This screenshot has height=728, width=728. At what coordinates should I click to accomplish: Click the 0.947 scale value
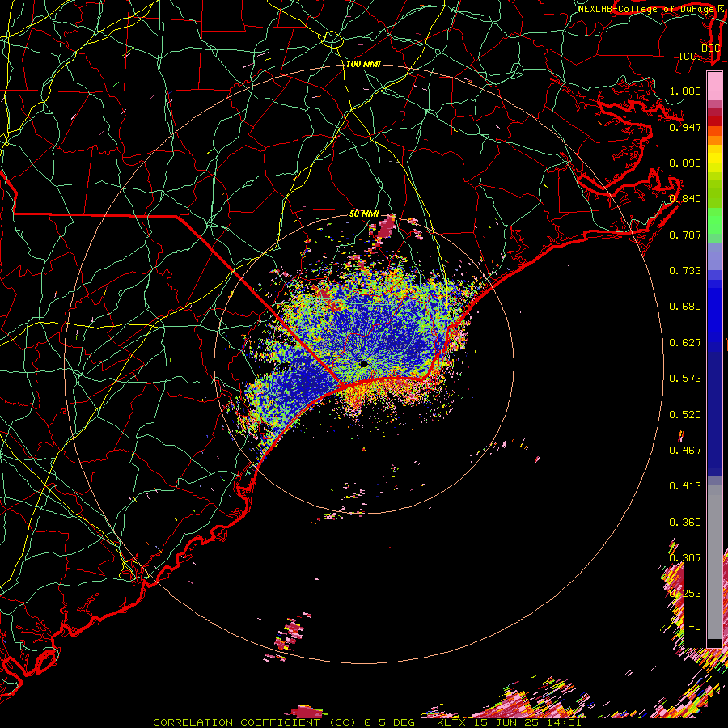pos(685,127)
